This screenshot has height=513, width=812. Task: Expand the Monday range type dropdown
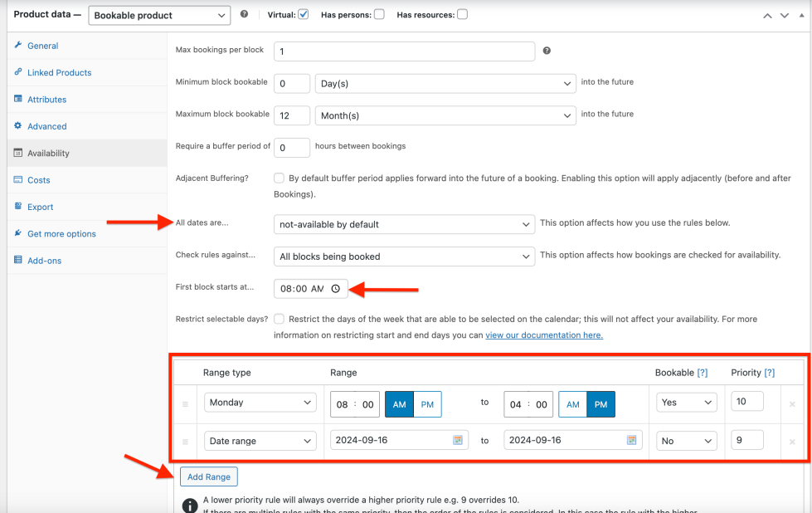point(260,403)
